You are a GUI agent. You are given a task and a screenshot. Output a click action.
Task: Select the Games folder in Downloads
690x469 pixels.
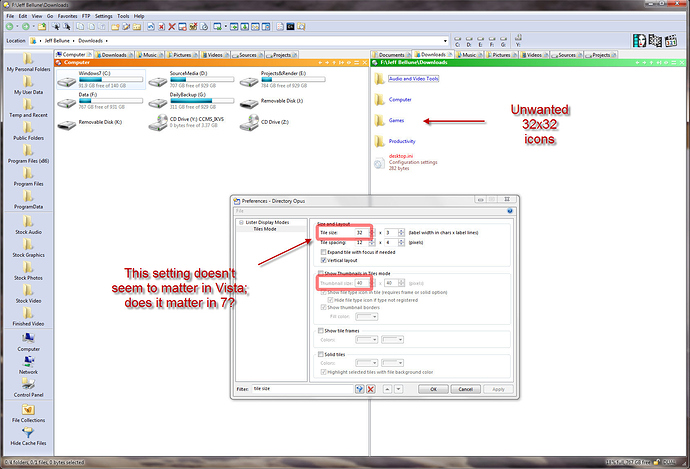[x=389, y=120]
